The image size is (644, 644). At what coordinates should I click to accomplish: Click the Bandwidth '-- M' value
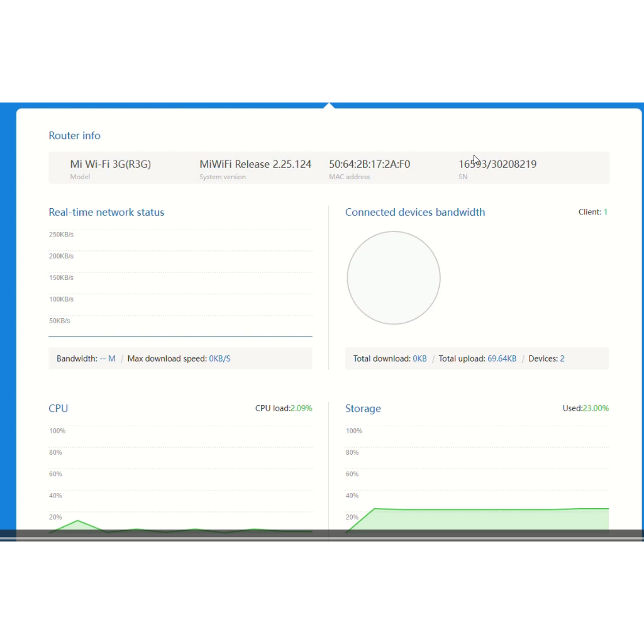[x=108, y=358]
